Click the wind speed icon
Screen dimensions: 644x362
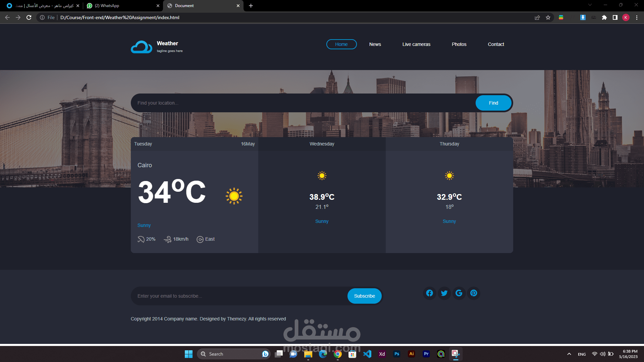(x=167, y=239)
